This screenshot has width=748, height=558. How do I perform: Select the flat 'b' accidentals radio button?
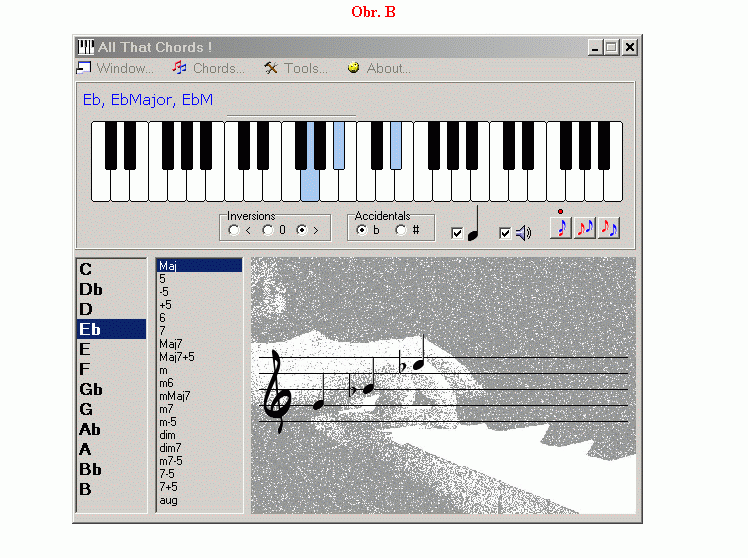pos(362,230)
